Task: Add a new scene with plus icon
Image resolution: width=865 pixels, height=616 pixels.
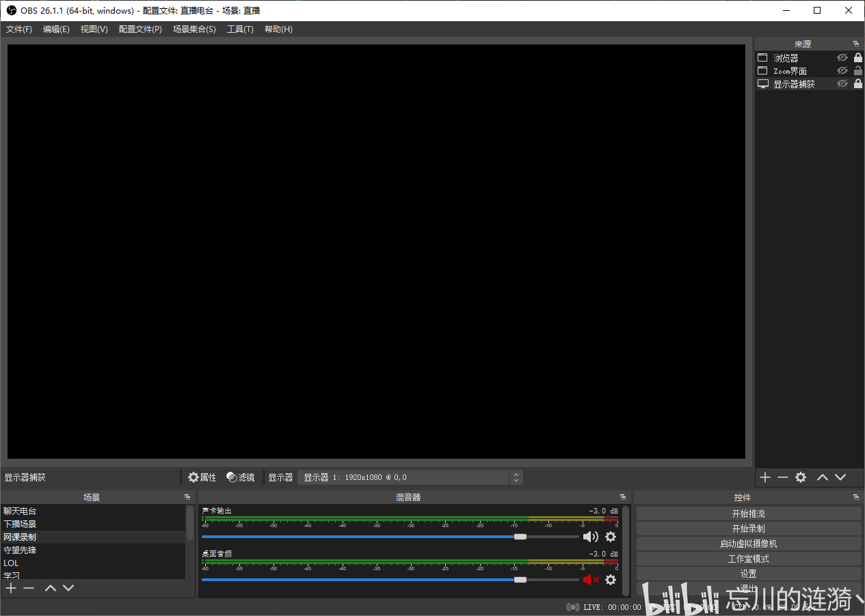Action: pos(11,588)
